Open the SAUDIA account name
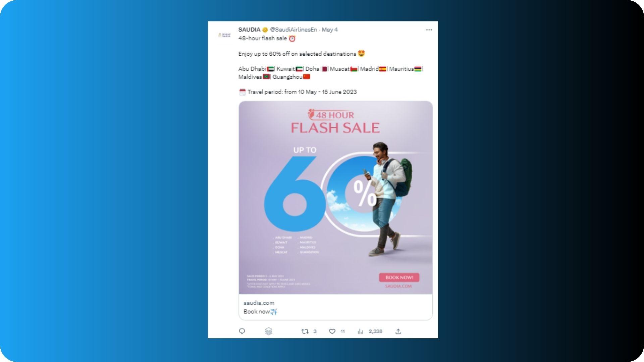 coord(249,29)
